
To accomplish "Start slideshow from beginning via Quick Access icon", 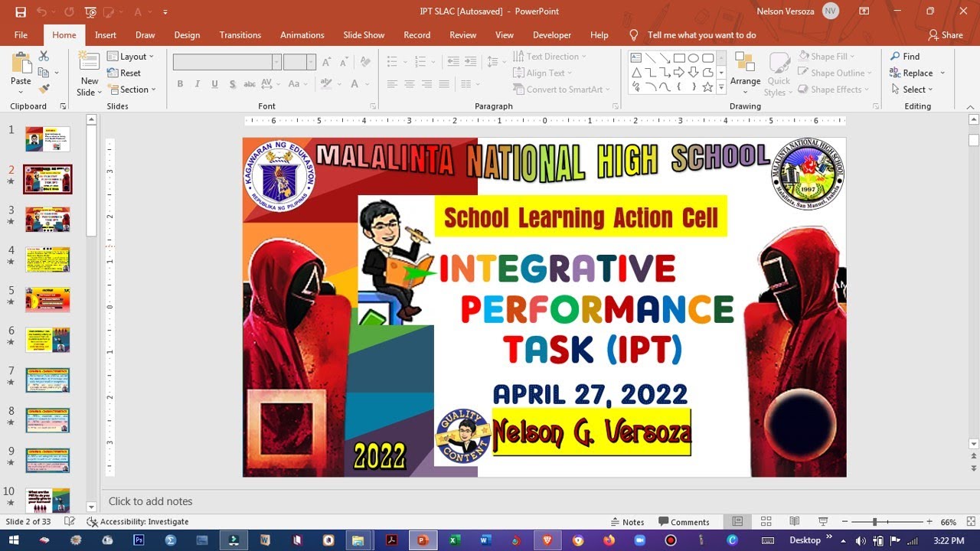I will click(91, 11).
